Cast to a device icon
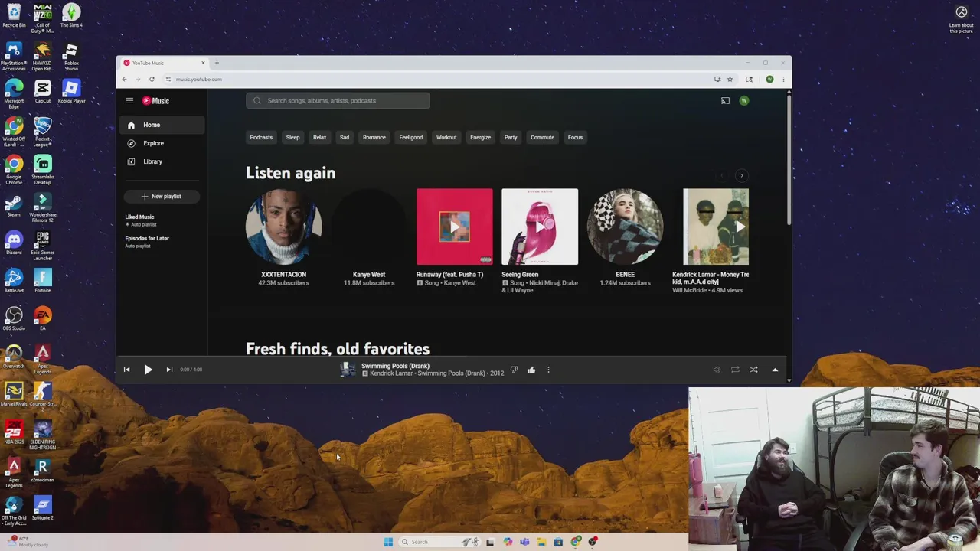Image resolution: width=980 pixels, height=551 pixels. (725, 101)
